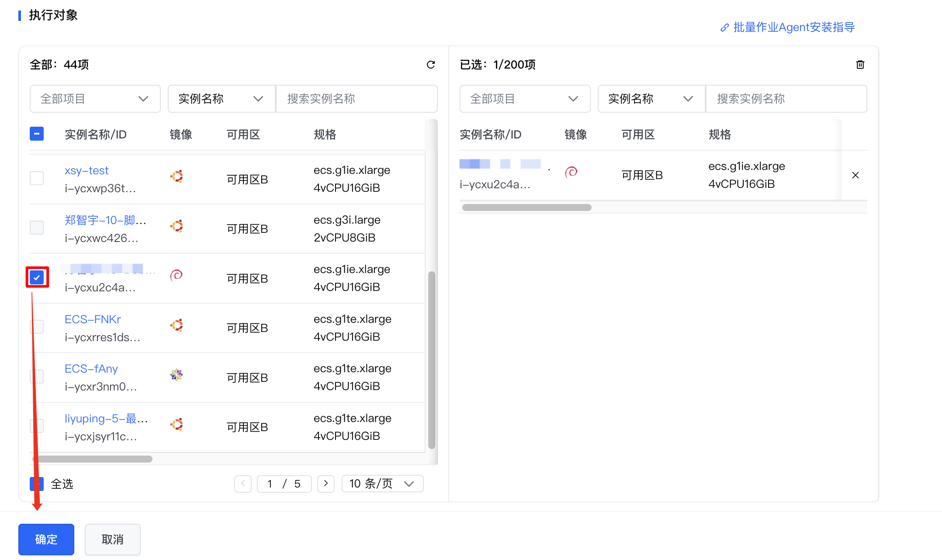Check the xsy-test instance checkbox

[x=37, y=178]
